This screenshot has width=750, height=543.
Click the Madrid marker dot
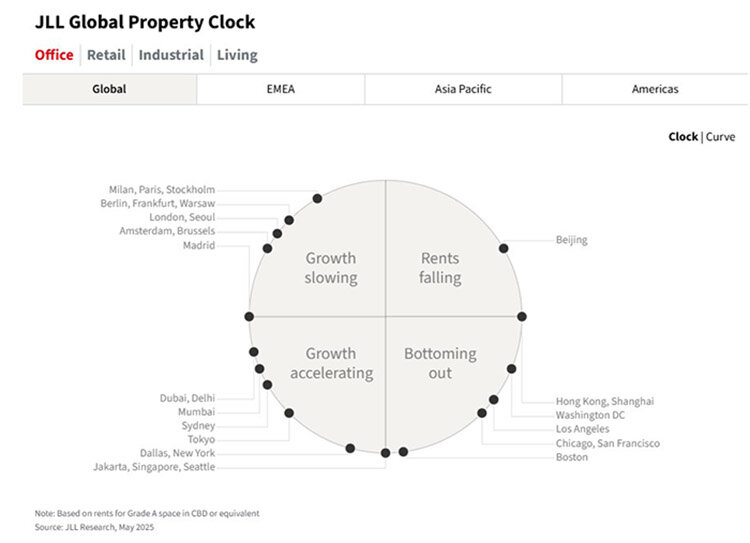(x=249, y=317)
